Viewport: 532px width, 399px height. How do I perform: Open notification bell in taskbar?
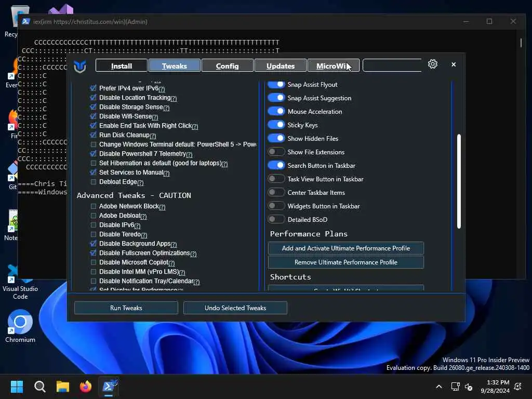518,387
